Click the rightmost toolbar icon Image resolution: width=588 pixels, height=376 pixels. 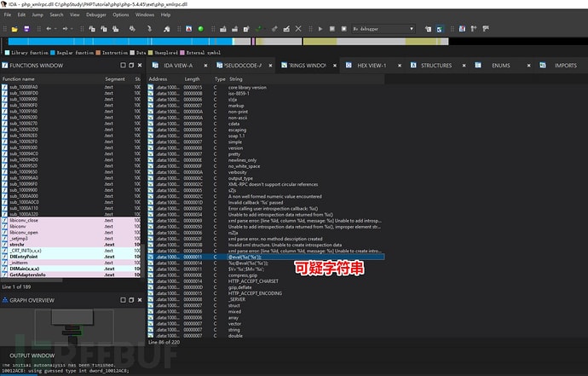[486, 29]
